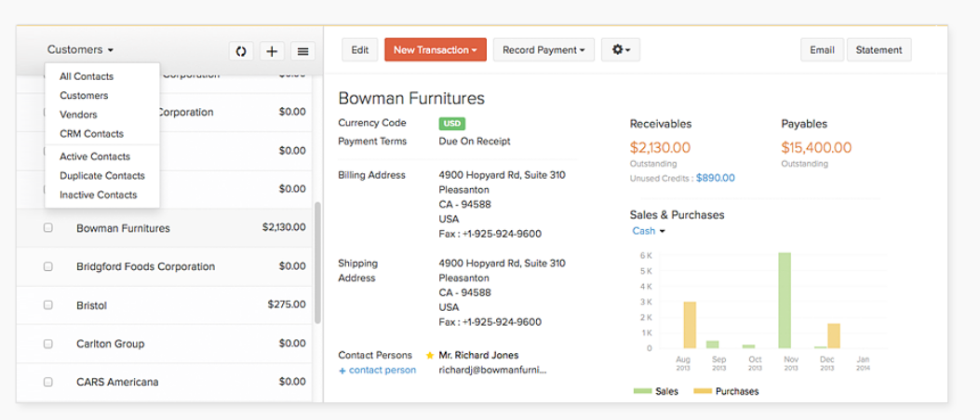The width and height of the screenshot is (980, 420).
Task: Click the star beside Mr. Richard Jones
Action: [x=429, y=355]
